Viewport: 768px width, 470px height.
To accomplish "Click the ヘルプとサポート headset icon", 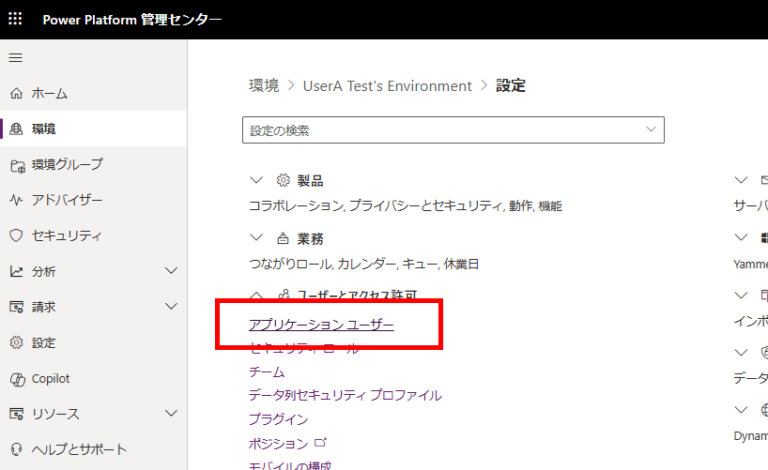I will point(16,449).
